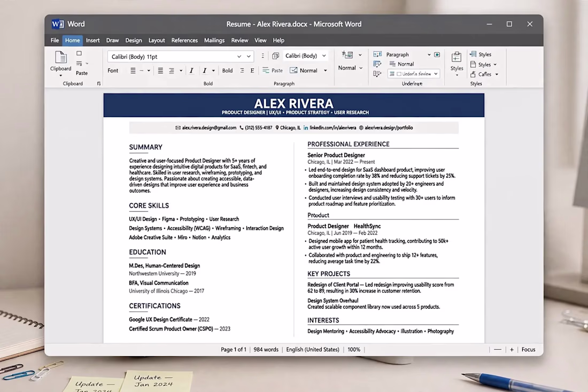
Task: Expand the arrow under the Clipboard label
Action: pyautogui.click(x=61, y=76)
